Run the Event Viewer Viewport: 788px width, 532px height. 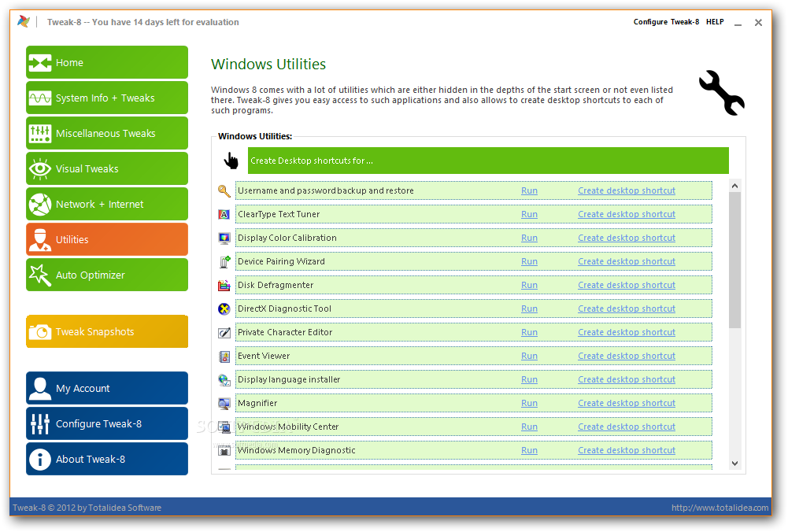coord(529,357)
